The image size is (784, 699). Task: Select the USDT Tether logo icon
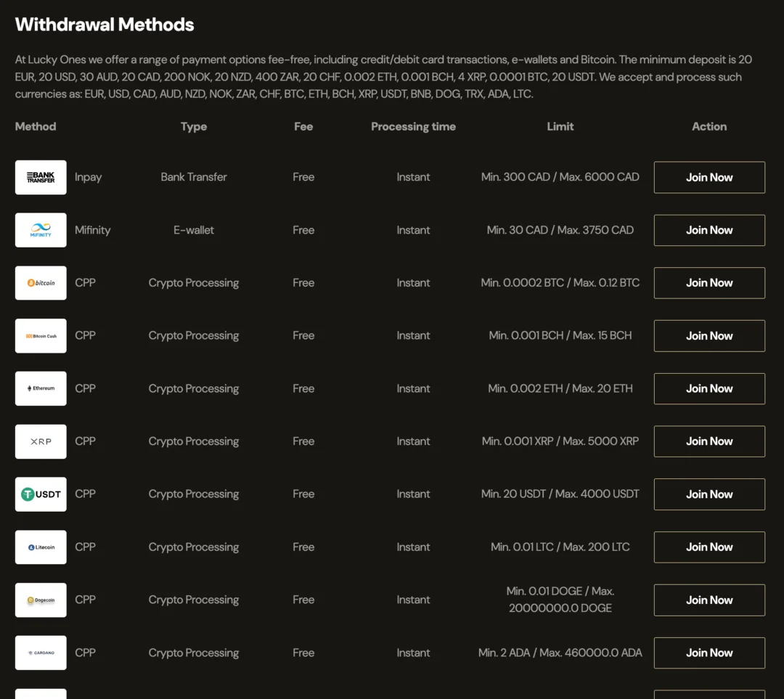pos(41,494)
